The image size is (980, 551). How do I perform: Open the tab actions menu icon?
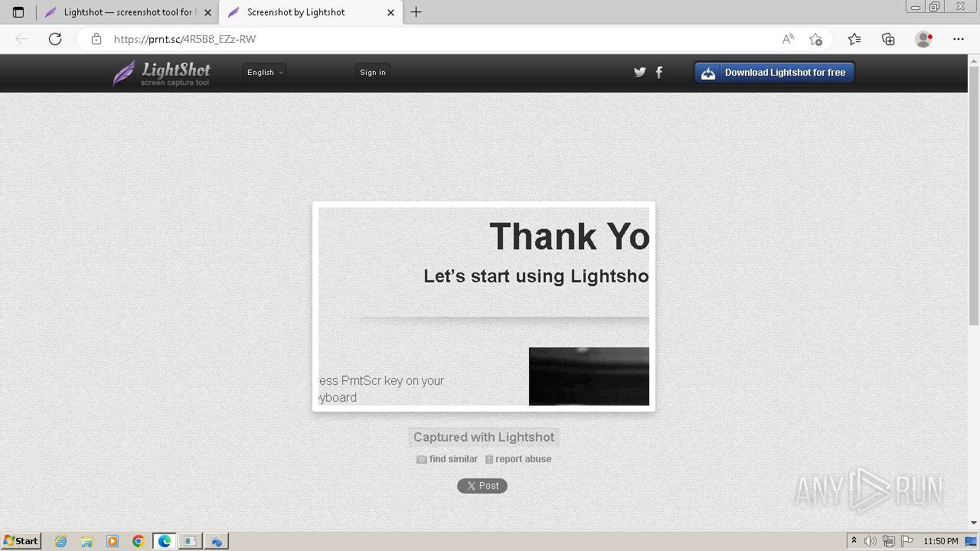coord(18,12)
